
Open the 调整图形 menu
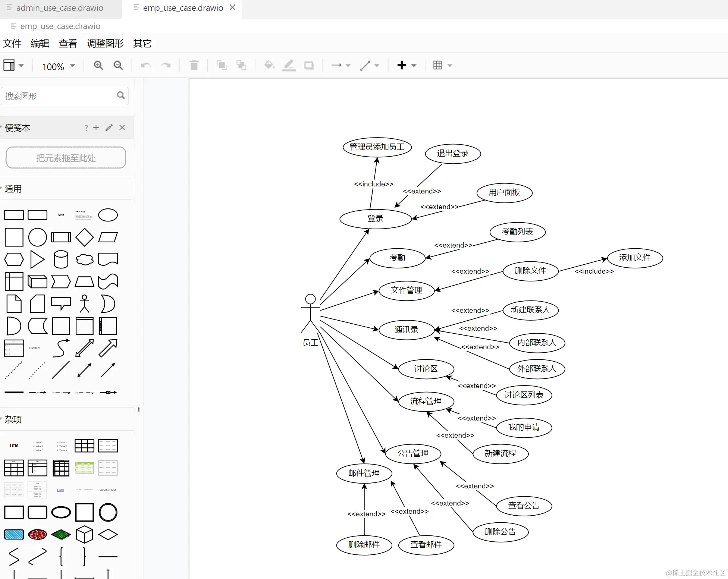coord(105,44)
